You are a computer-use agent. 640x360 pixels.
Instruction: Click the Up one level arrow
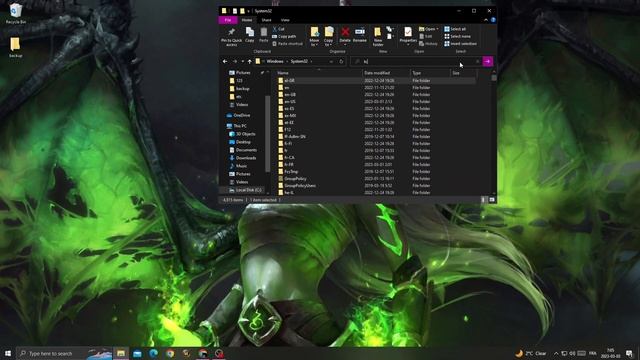click(250, 62)
